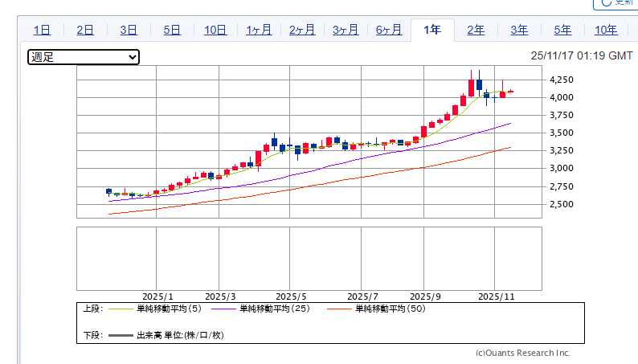The height and width of the screenshot is (364, 638).
Task: Switch to the 1日 time range tab
Action: [x=42, y=31]
